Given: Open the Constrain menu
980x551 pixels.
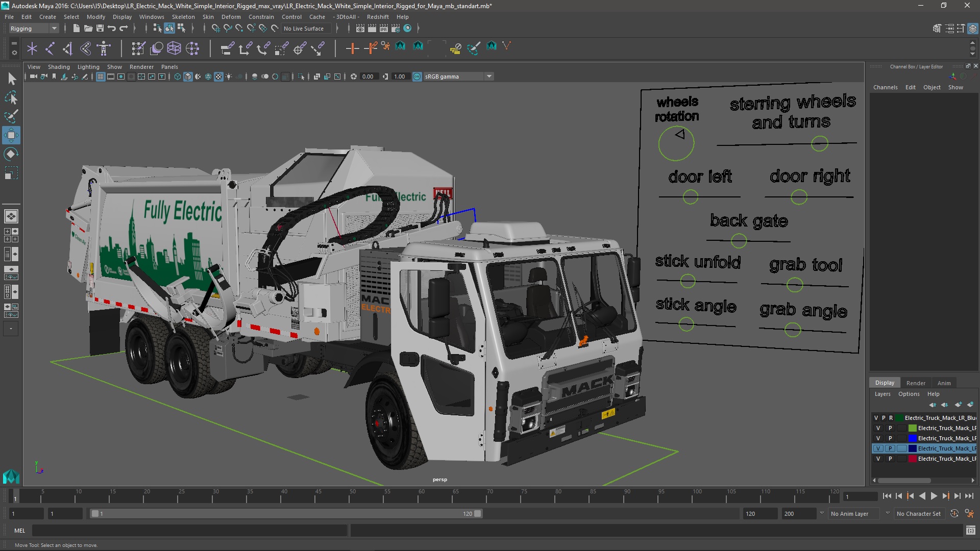Looking at the screenshot, I should 261,17.
